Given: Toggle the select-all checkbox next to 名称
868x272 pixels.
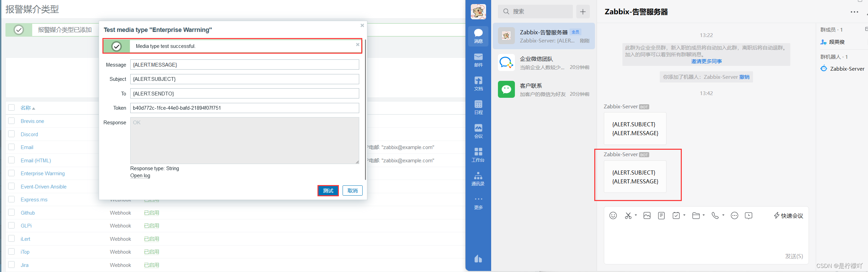Looking at the screenshot, I should coord(12,108).
